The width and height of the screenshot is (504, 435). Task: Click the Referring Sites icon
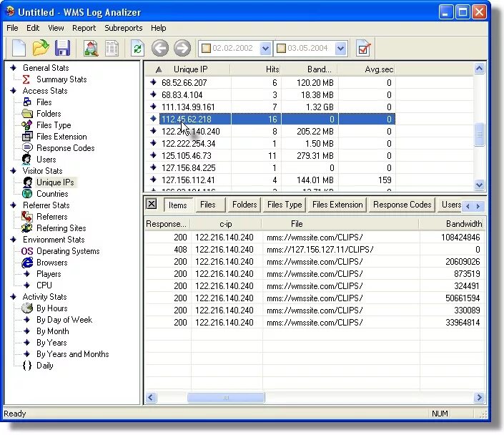coord(27,228)
